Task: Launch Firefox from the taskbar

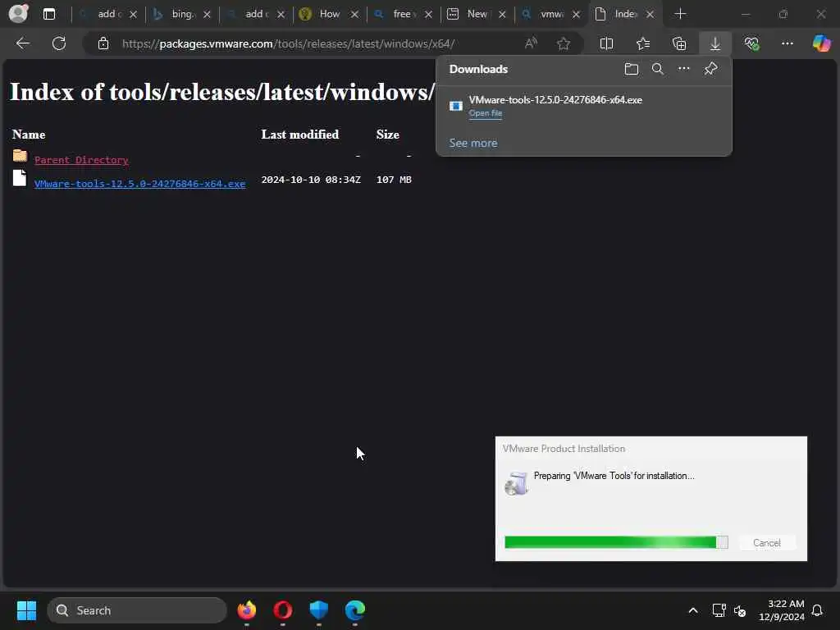Action: click(x=246, y=610)
